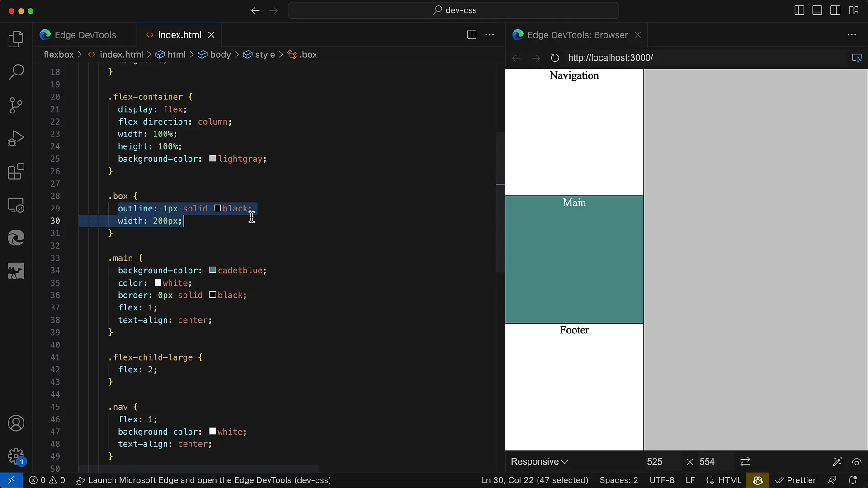Click the black color swatch on line 29
This screenshot has width=868, height=488.
[x=217, y=209]
